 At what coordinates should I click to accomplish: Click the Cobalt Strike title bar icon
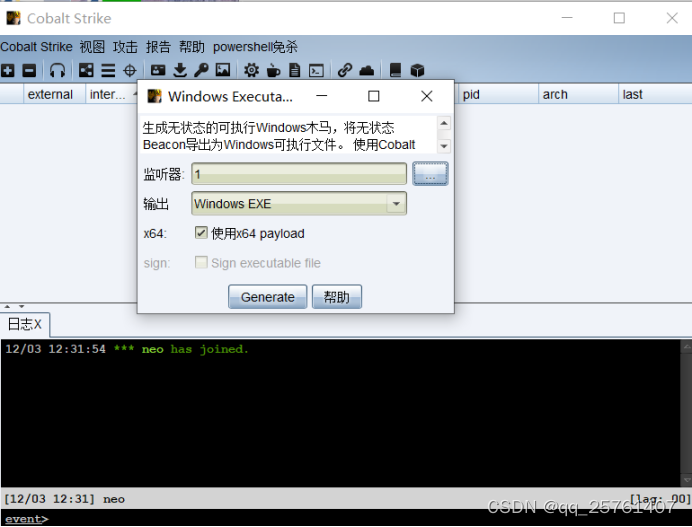pyautogui.click(x=13, y=18)
